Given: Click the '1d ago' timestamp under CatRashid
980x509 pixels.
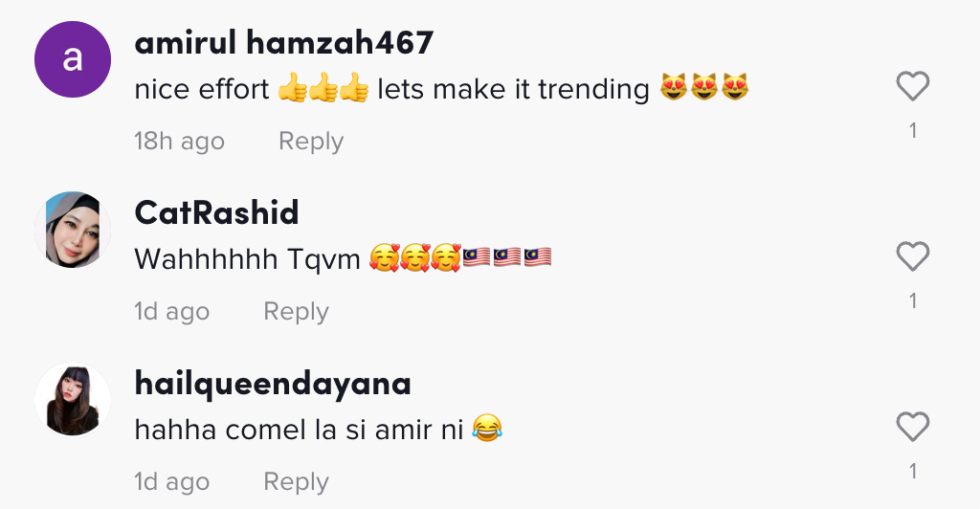Looking at the screenshot, I should (172, 312).
